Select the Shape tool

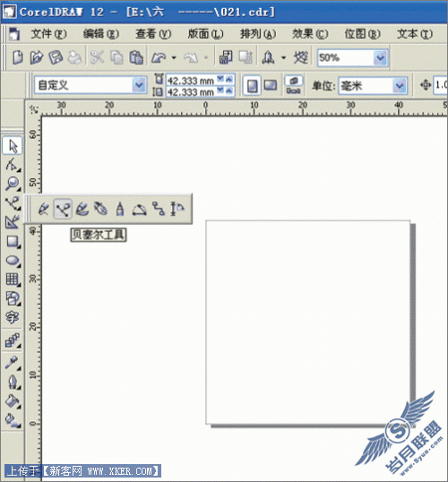click(13, 165)
